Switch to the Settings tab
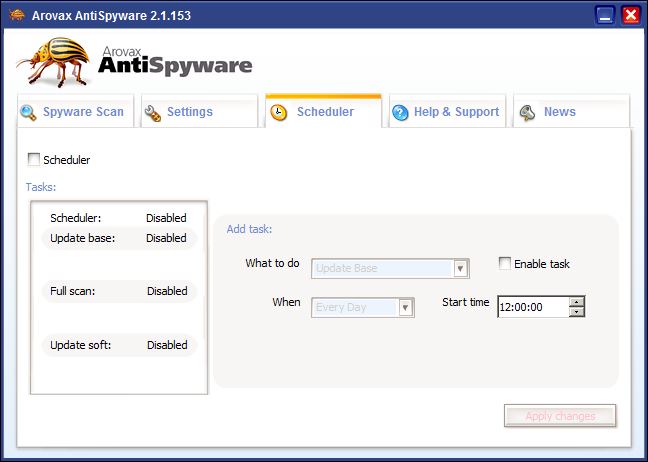 tap(199, 112)
